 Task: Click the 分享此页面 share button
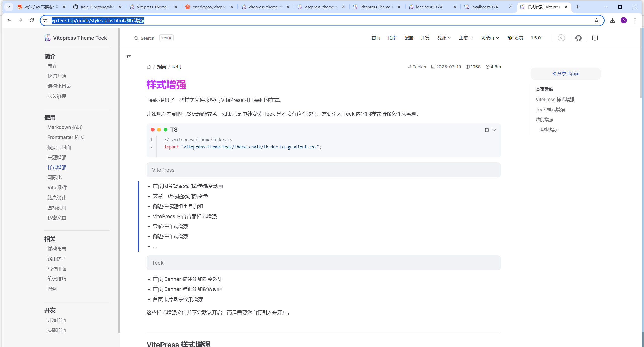click(x=566, y=74)
